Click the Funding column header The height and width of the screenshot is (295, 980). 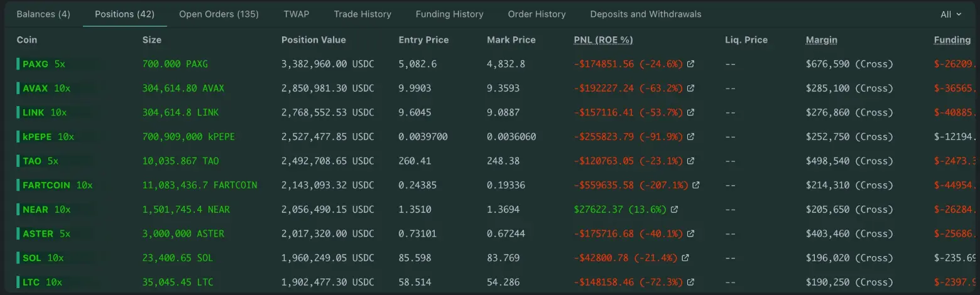coord(952,40)
